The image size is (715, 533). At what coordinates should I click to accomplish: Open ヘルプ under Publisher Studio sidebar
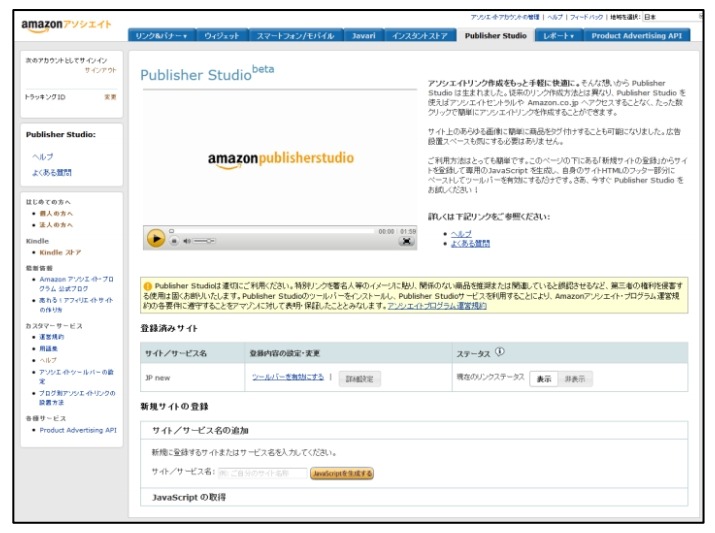pos(42,156)
